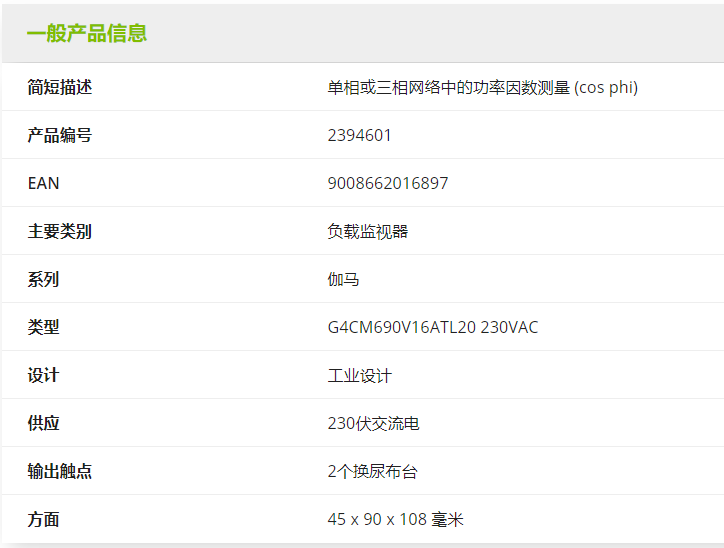Click the 供应 row label
Viewport: 724px width, 548px height.
[43, 423]
